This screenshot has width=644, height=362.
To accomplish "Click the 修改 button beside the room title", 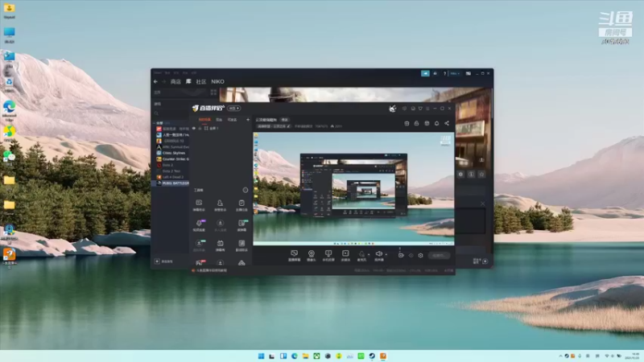I will click(x=285, y=120).
